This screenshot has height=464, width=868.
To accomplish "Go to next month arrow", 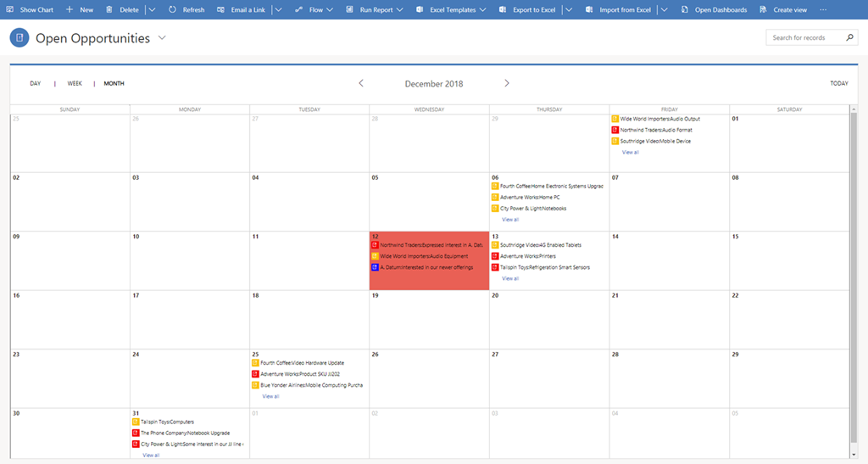I will [x=507, y=83].
